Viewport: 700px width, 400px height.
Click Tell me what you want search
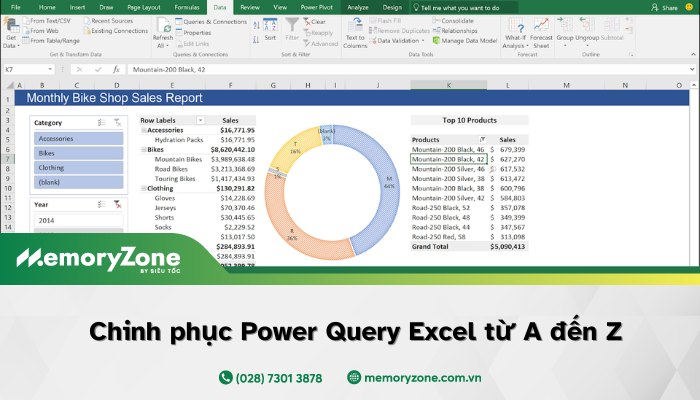[464, 8]
